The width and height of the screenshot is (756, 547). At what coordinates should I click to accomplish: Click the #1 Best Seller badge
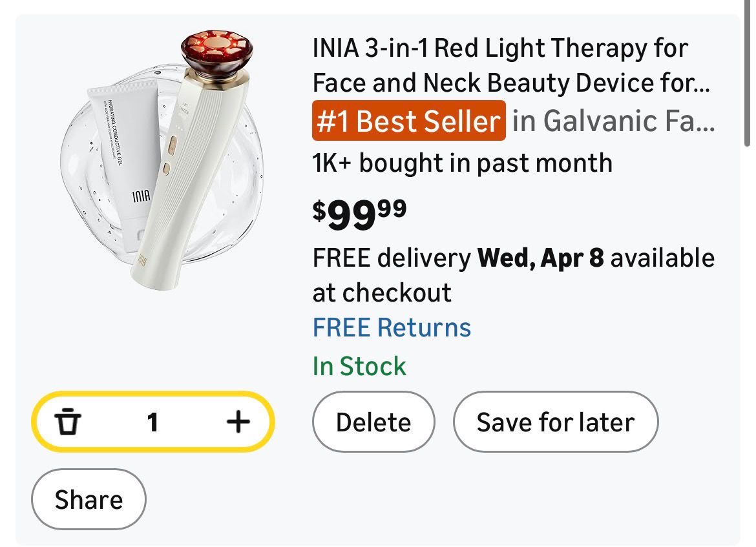[409, 121]
